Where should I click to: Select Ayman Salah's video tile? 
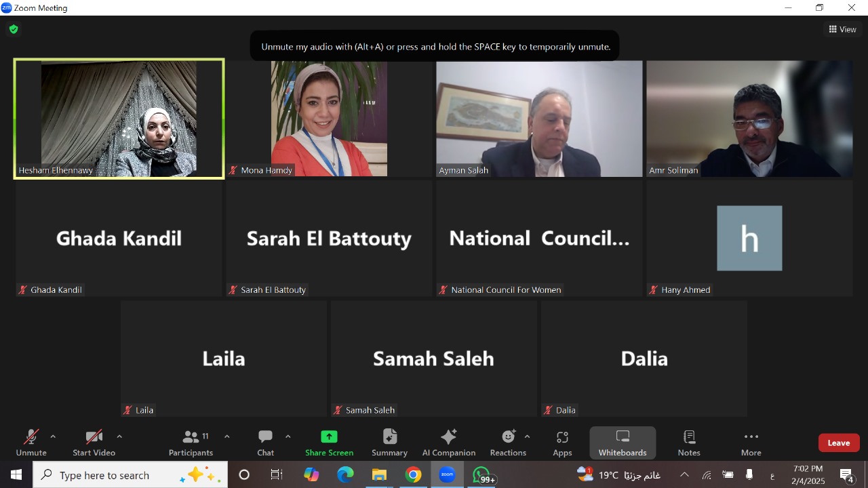tap(539, 119)
